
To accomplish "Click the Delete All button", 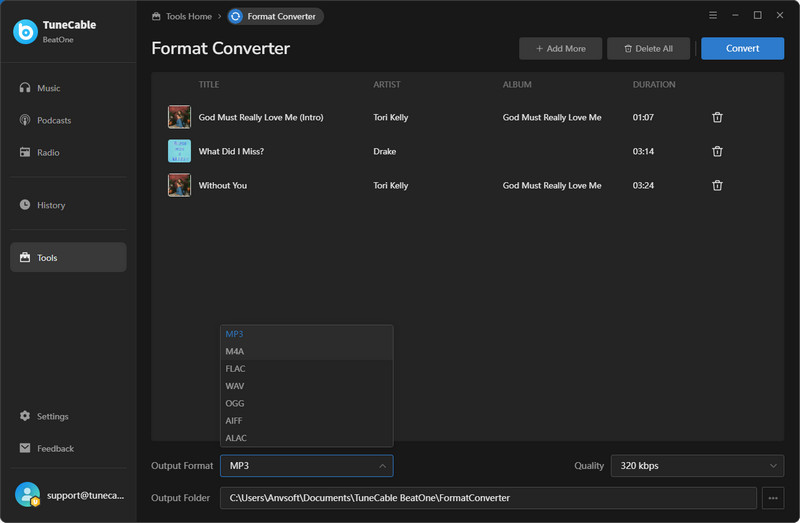I will click(648, 48).
